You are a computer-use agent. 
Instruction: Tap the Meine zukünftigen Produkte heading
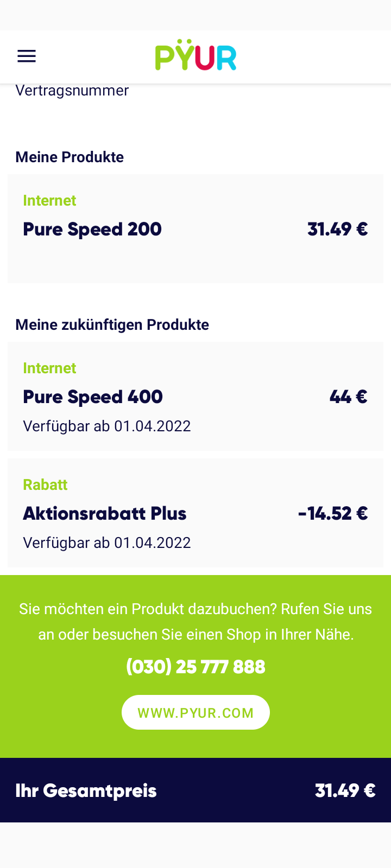click(112, 325)
